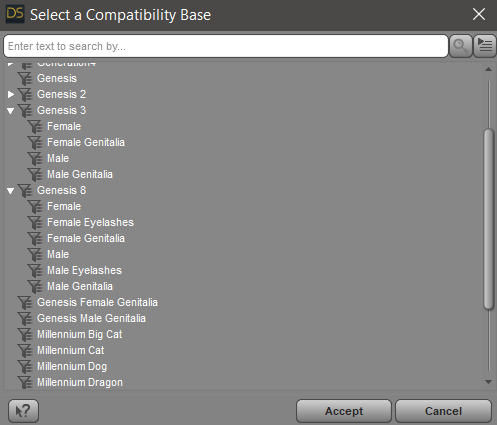The height and width of the screenshot is (425, 497).
Task: Select the Genesis 2 entry
Action: (61, 94)
